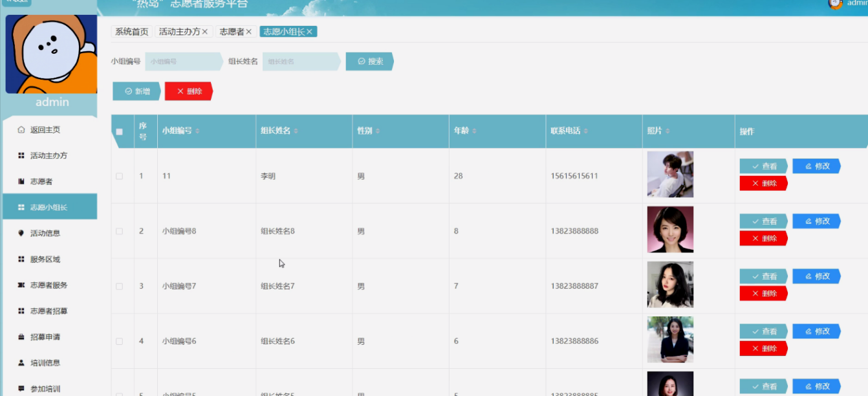Open the photo thumbnail for 组长姓名6

[x=670, y=339]
